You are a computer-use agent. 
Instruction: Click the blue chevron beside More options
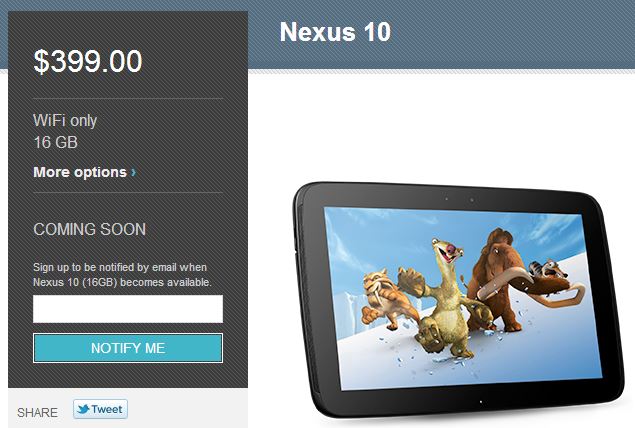pyautogui.click(x=134, y=173)
